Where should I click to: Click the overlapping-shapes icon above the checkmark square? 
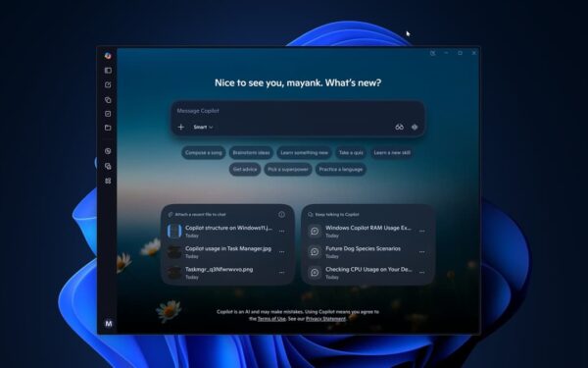108,100
